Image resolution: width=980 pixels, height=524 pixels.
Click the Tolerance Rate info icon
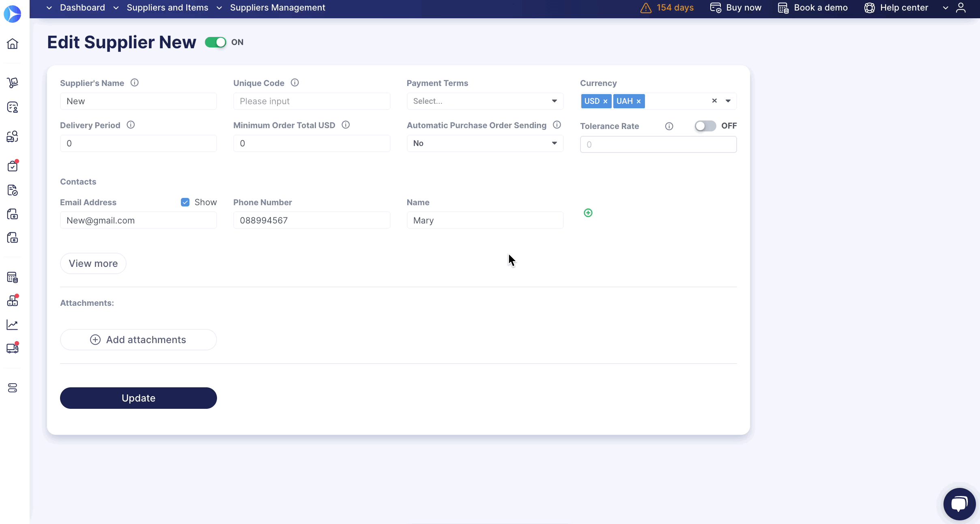click(x=669, y=126)
